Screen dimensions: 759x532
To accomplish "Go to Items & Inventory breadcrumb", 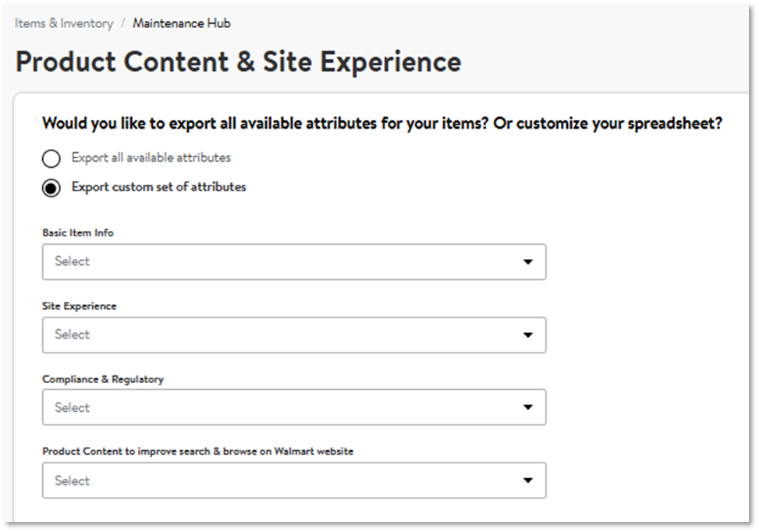I will (64, 23).
